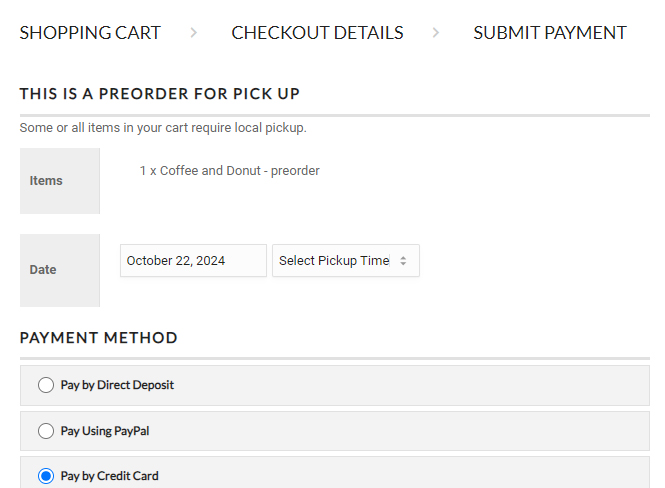Click the Pay Using PayPal label text

105,431
